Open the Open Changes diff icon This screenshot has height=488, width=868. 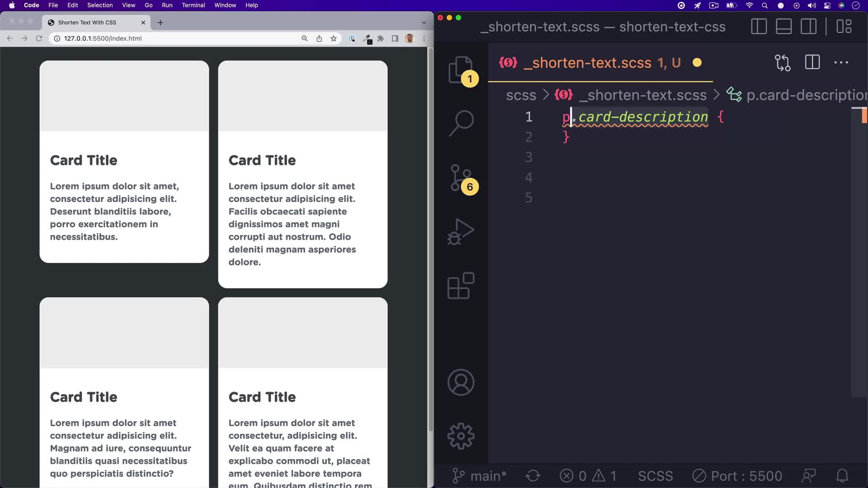pyautogui.click(x=783, y=63)
